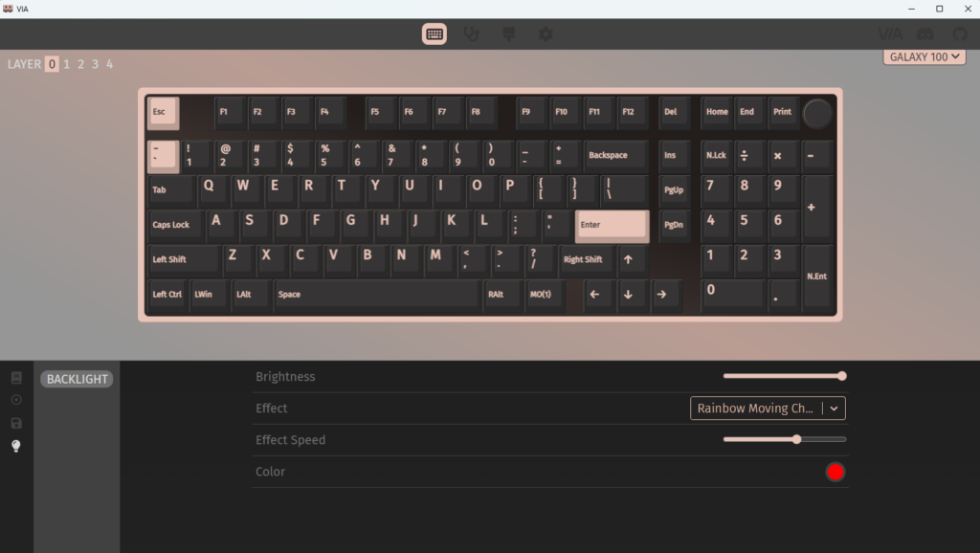Click the MO(1) key on keyboard layout

coord(542,295)
